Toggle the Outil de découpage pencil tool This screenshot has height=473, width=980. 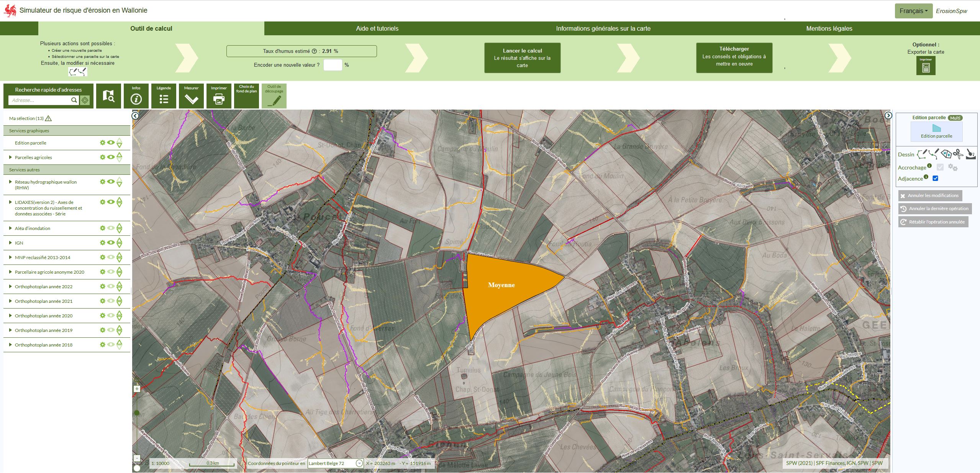(274, 96)
